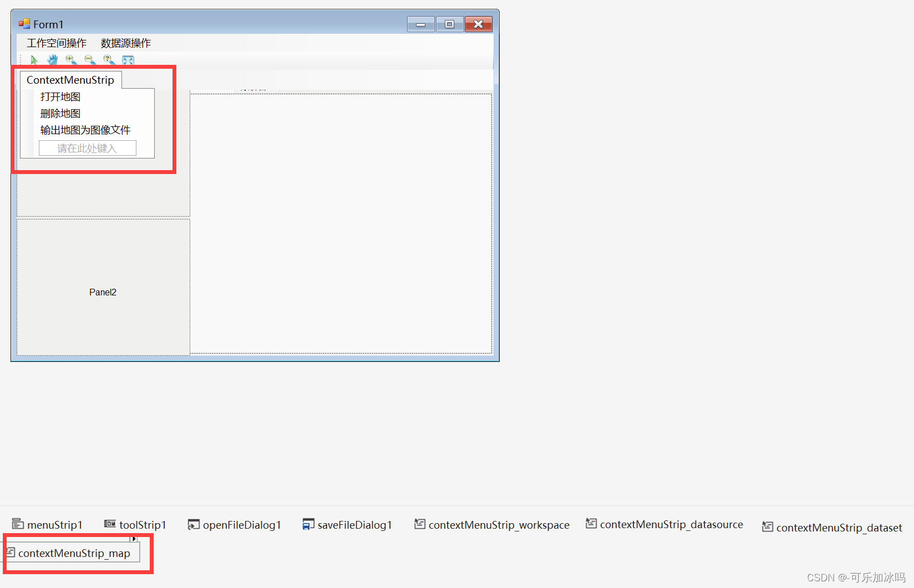Select the identify query tool with question mark
Image resolution: width=914 pixels, height=588 pixels.
[109, 59]
